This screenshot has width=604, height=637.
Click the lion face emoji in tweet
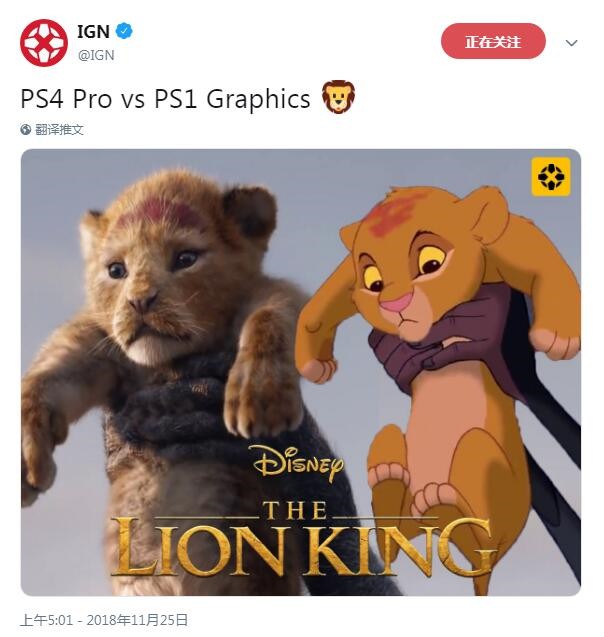tap(338, 97)
